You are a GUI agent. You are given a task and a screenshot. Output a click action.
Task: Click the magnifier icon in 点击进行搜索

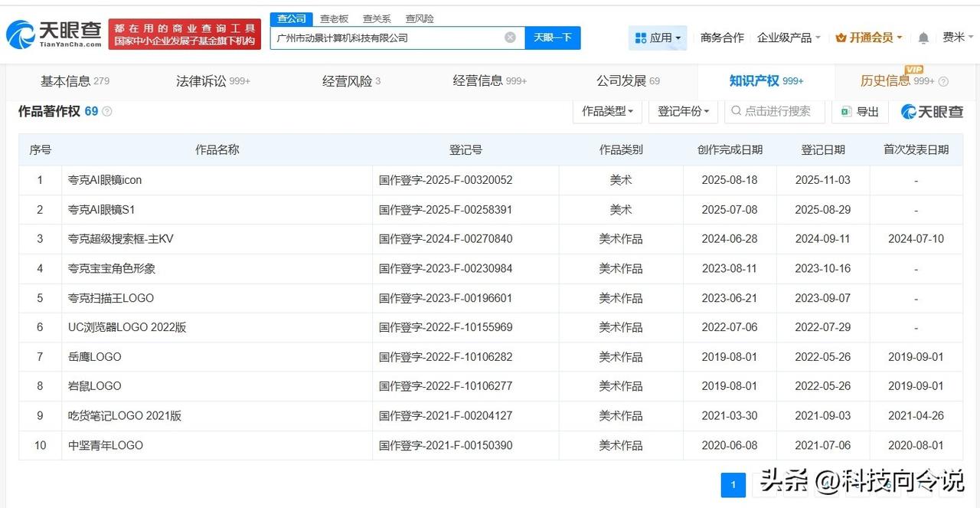[x=738, y=111]
